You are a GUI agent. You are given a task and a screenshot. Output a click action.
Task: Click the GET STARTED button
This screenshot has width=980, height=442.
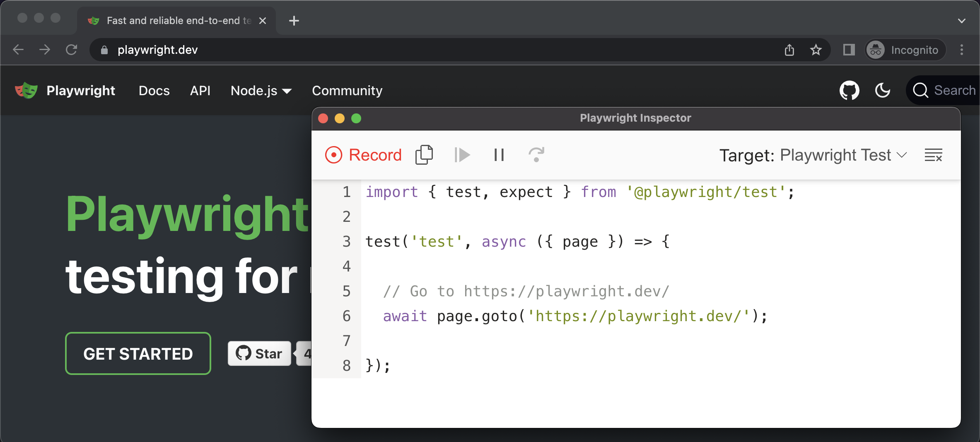coord(138,353)
